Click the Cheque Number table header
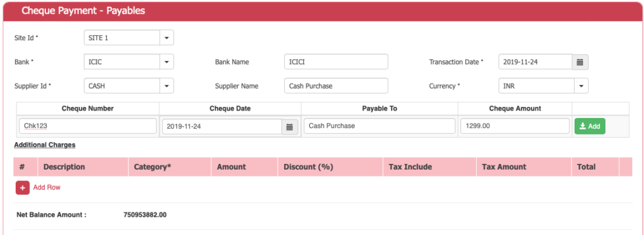The height and width of the screenshot is (235, 644). [88, 109]
